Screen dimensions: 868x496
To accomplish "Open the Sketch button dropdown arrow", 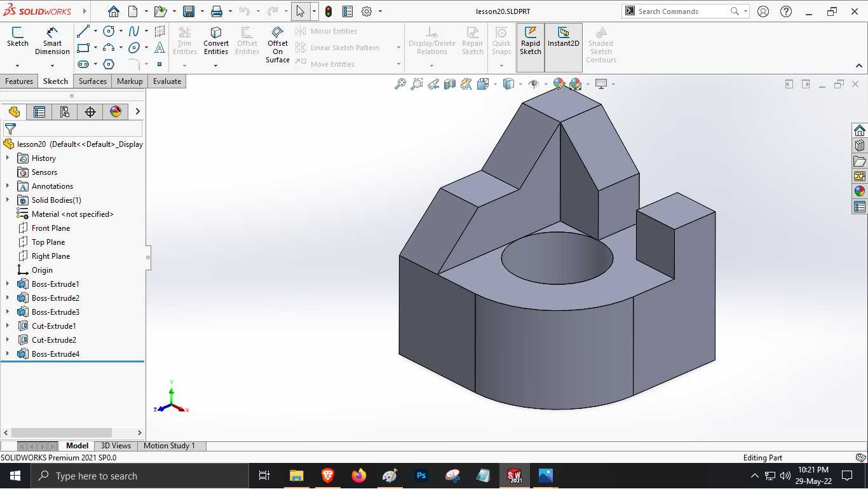I will (17, 65).
